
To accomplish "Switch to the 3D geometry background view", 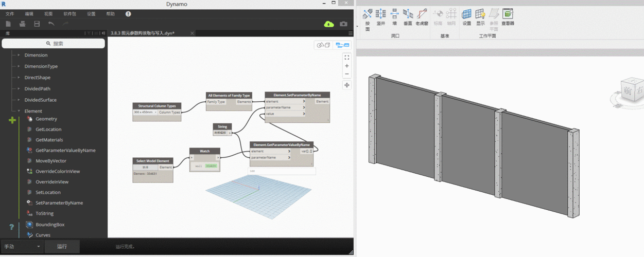I will [x=323, y=45].
